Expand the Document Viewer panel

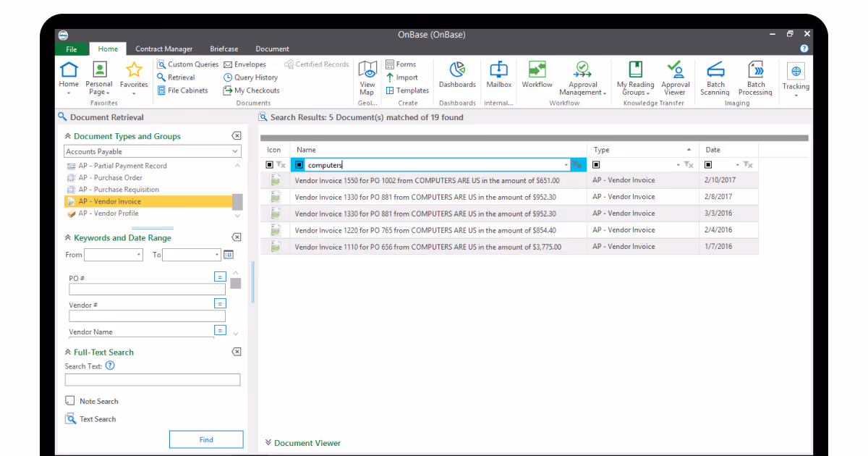pyautogui.click(x=268, y=442)
